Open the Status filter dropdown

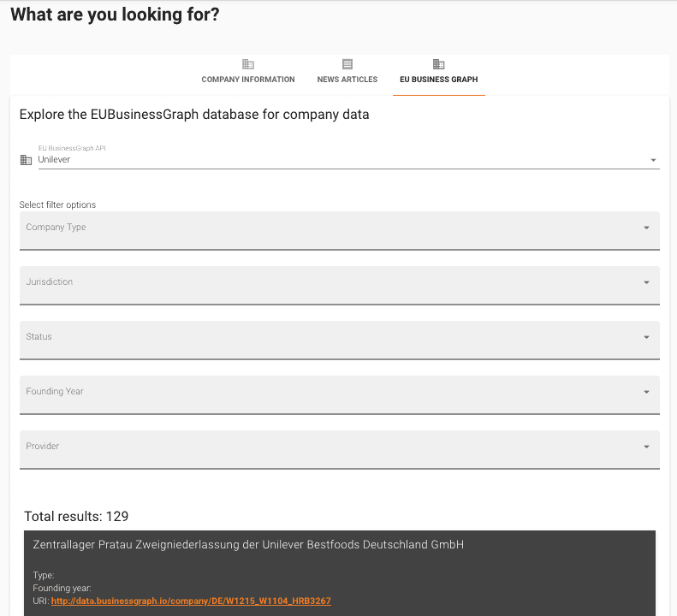[340, 340]
